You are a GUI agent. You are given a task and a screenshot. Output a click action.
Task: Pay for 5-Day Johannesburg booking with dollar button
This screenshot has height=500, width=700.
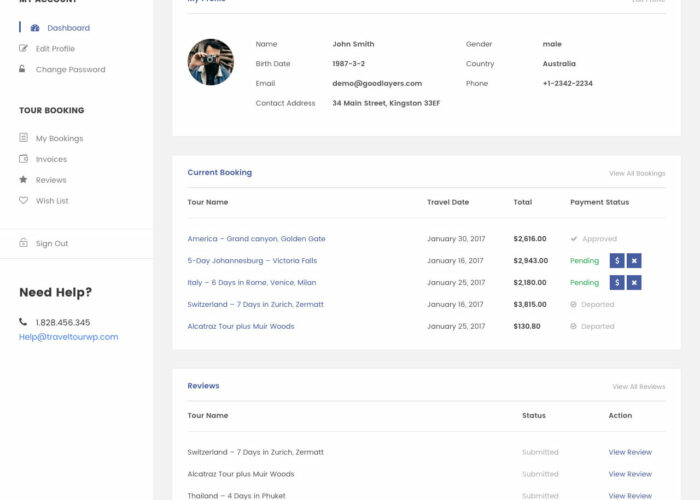point(617,261)
